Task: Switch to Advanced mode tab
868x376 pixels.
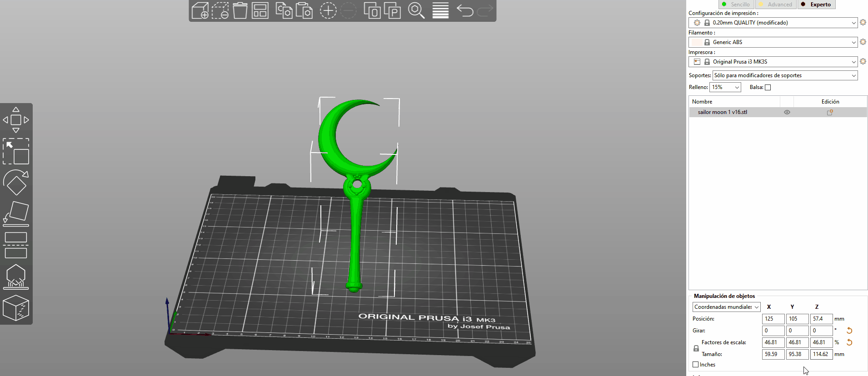Action: click(x=776, y=5)
